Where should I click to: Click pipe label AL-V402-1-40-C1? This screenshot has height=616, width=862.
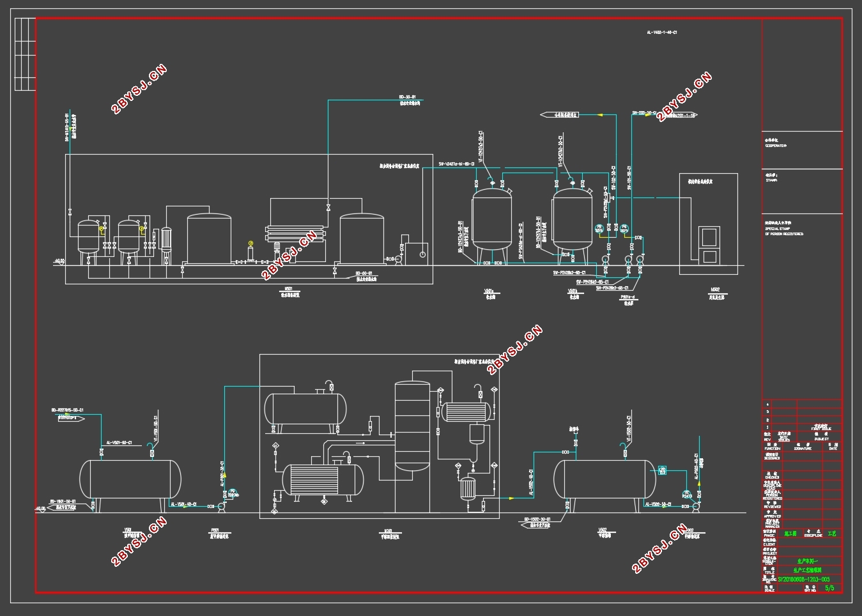pyautogui.click(x=662, y=32)
